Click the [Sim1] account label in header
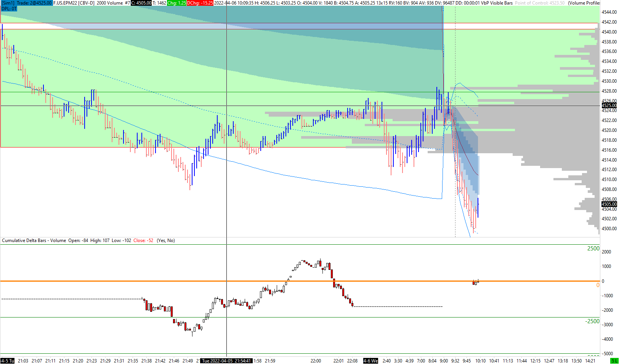 click(8, 3)
